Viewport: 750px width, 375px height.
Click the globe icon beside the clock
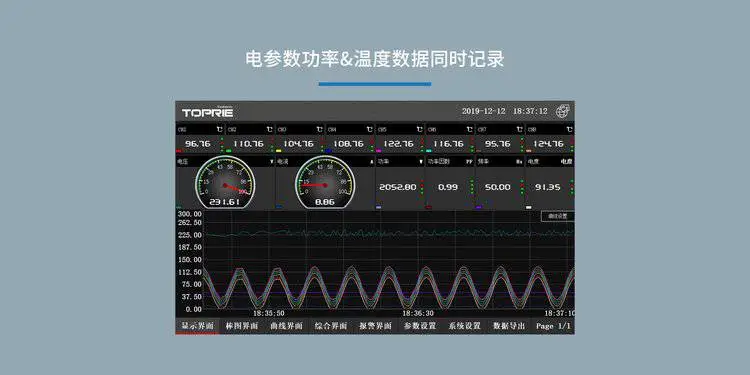coord(562,111)
